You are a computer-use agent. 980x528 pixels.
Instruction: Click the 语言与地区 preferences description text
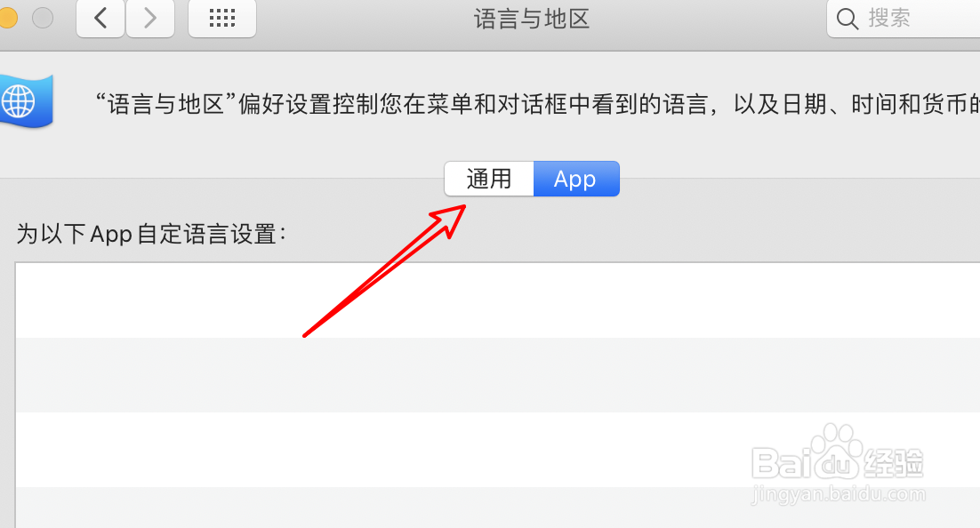point(537,104)
